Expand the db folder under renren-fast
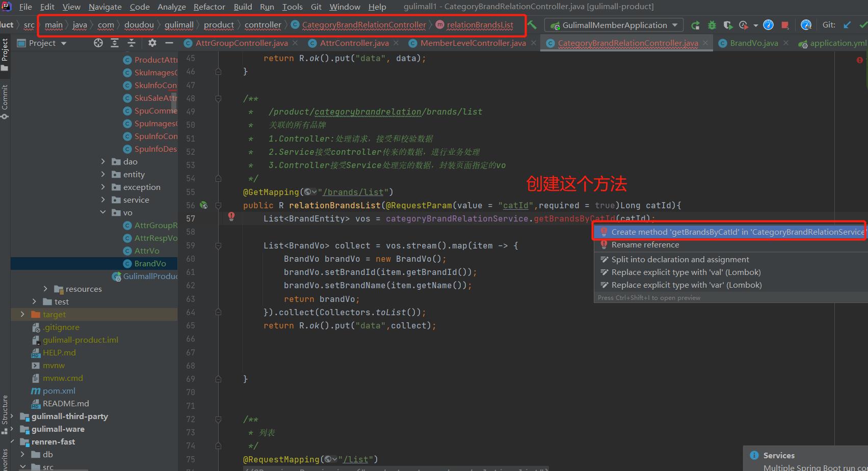The image size is (868, 471). pos(22,454)
